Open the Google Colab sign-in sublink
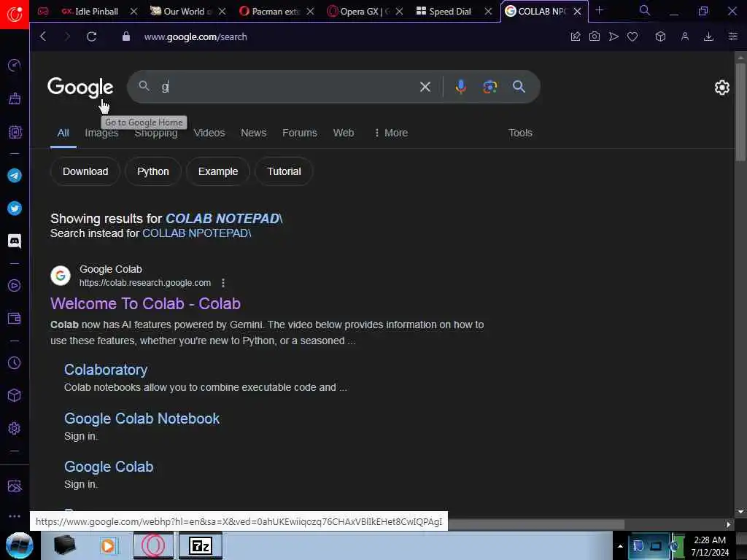Image resolution: width=747 pixels, height=560 pixels. (x=109, y=467)
